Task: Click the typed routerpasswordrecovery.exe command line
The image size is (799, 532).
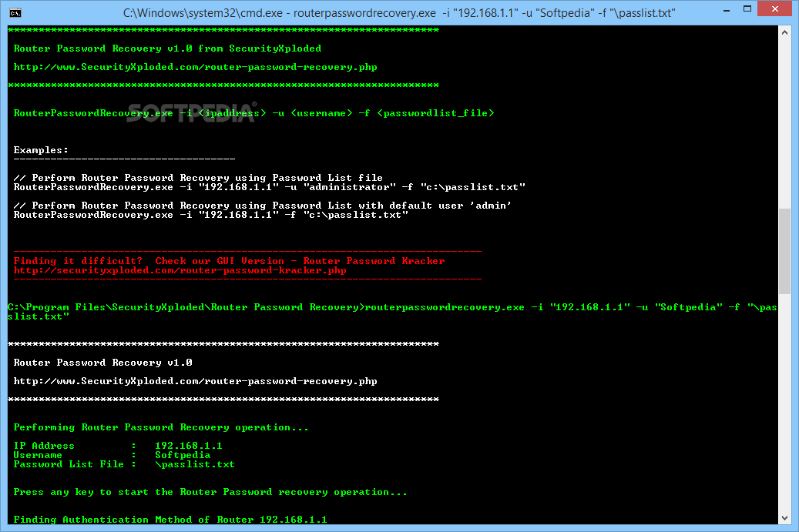Action: (x=392, y=307)
